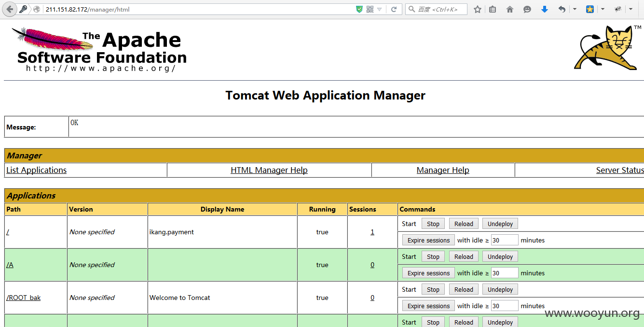This screenshot has width=644, height=327.
Task: Open downloads with the blue arrow icon
Action: pos(545,9)
